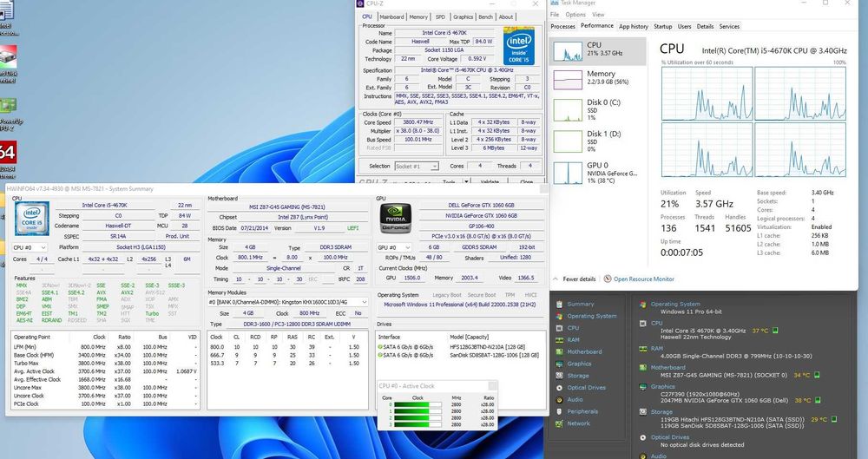
Task: Select Optical Drives in Speccy sidebar
Action: pyautogui.click(x=586, y=388)
